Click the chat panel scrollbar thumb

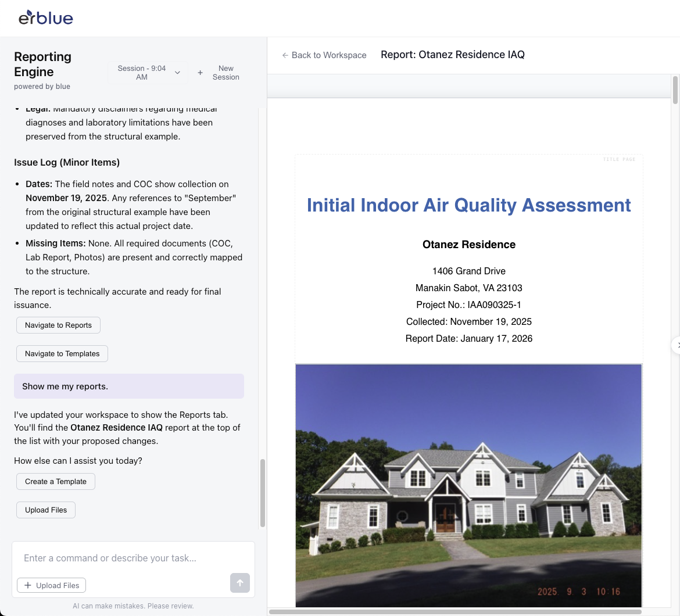(x=262, y=493)
